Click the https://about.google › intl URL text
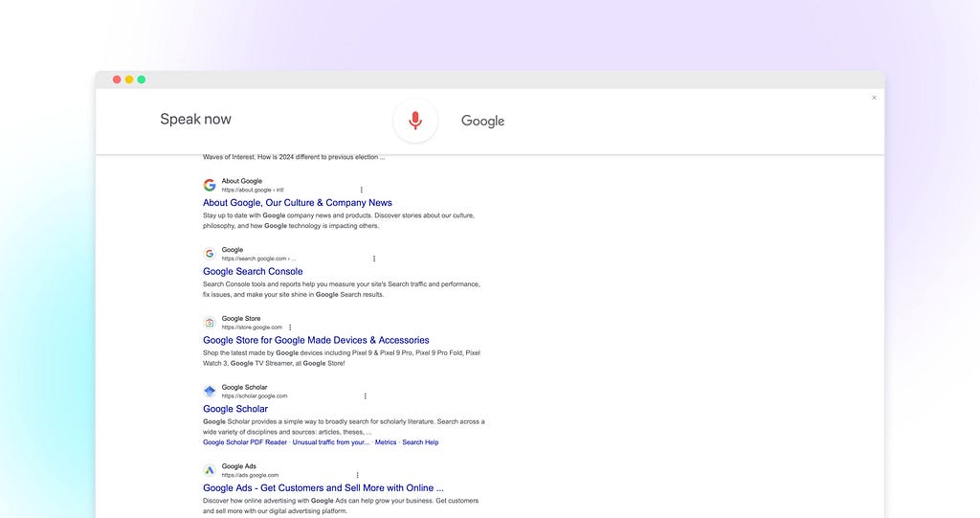The width and height of the screenshot is (980, 518). (x=253, y=191)
